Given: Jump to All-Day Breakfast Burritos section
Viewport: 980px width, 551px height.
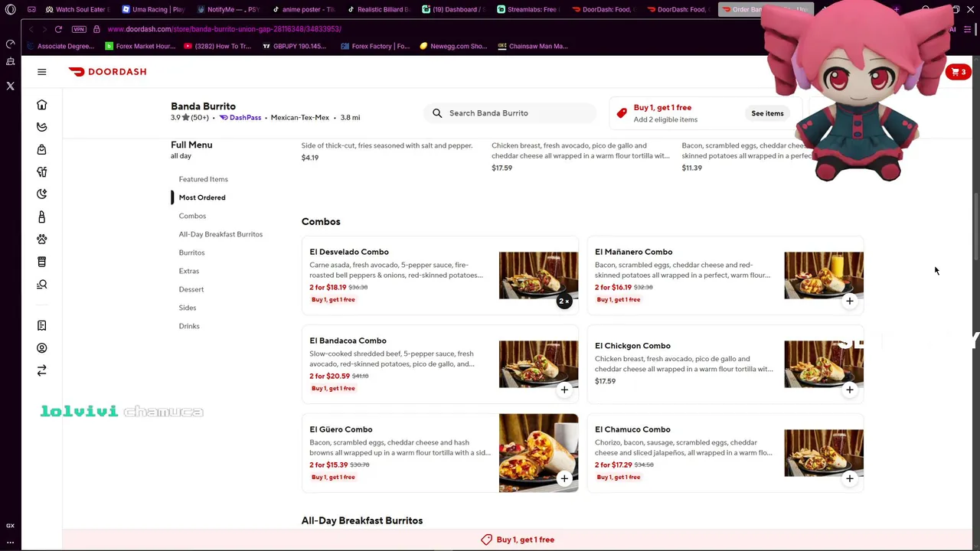Looking at the screenshot, I should coord(220,234).
